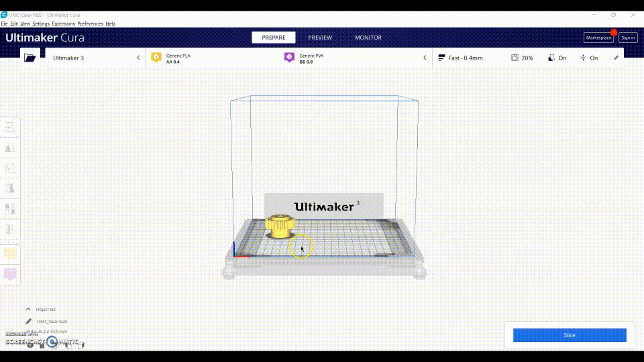Expand the Ultimaker 3 printer selector

pyautogui.click(x=95, y=58)
